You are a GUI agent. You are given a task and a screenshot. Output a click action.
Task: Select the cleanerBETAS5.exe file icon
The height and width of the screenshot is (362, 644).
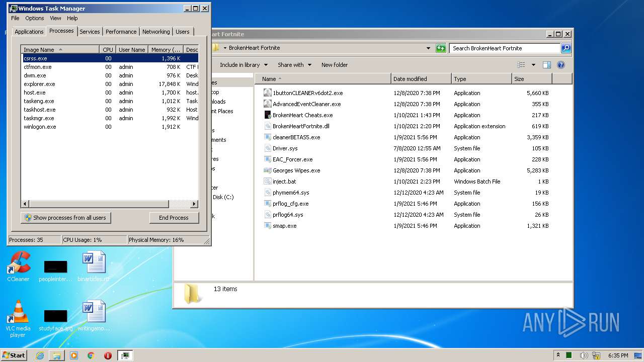[x=268, y=137]
